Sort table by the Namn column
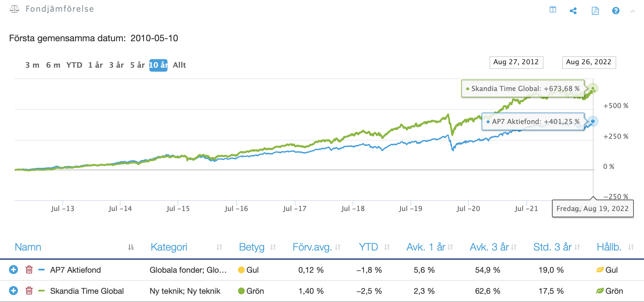Image resolution: width=644 pixels, height=302 pixels. pyautogui.click(x=28, y=247)
